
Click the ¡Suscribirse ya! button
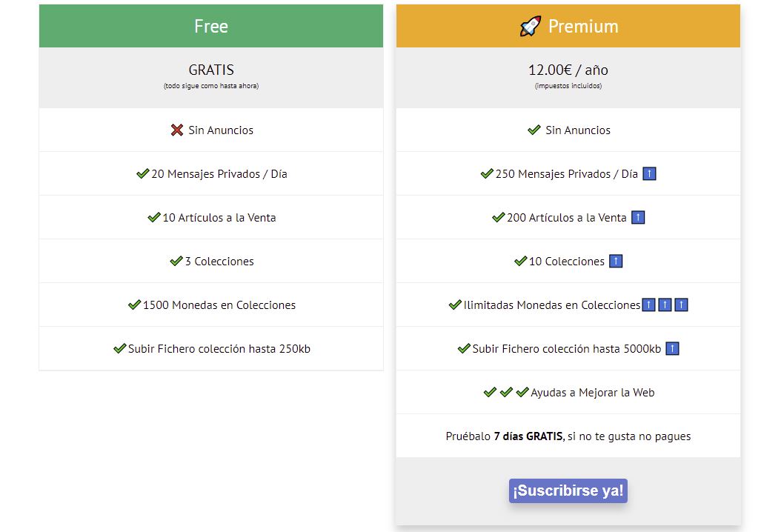tap(568, 491)
